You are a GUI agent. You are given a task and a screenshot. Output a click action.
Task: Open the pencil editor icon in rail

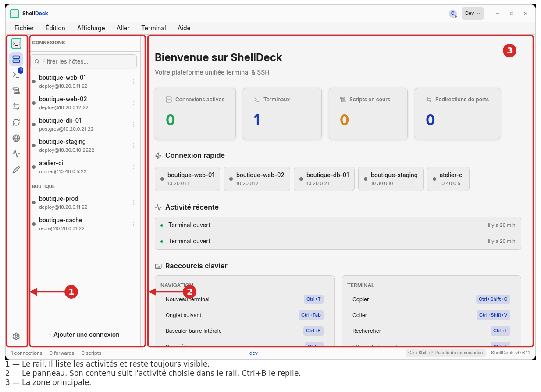16,170
